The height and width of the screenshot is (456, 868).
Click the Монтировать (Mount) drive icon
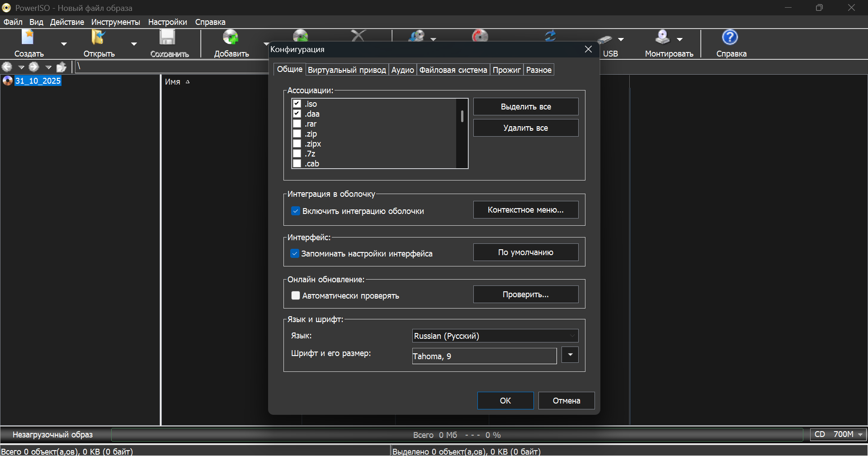663,38
